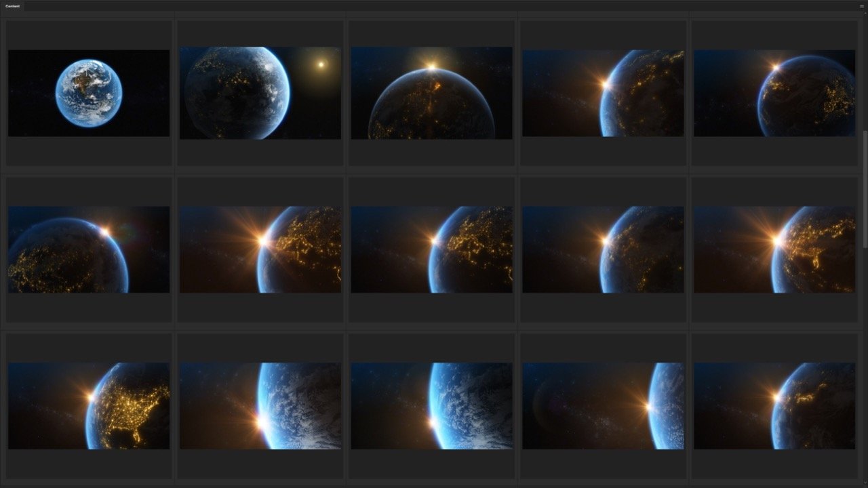
Task: Select the fourth sunrise clip in middle row
Action: click(604, 249)
